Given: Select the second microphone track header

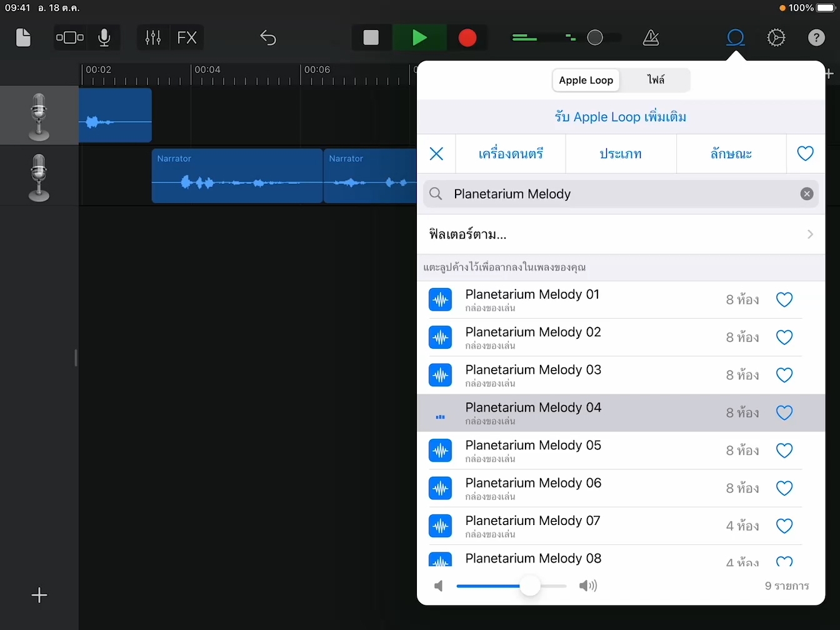Looking at the screenshot, I should [x=39, y=177].
